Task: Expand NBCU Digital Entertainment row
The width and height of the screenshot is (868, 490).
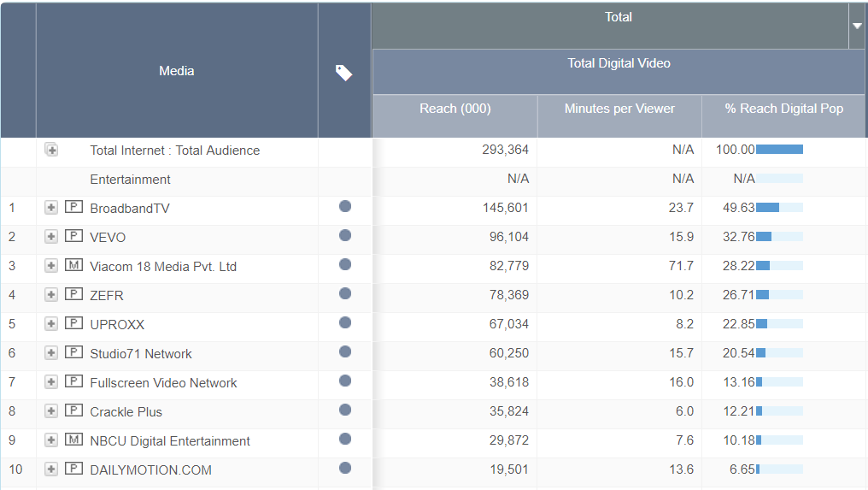Action: click(51, 440)
